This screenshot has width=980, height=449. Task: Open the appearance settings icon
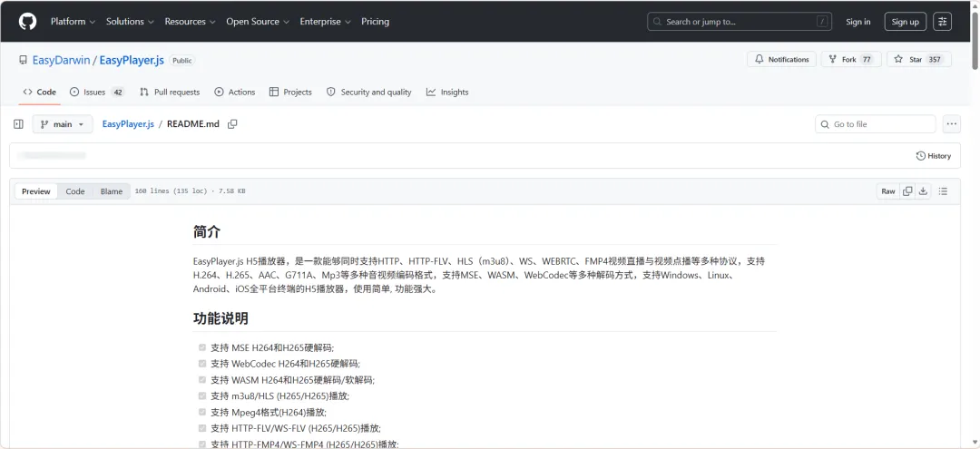pos(943,22)
